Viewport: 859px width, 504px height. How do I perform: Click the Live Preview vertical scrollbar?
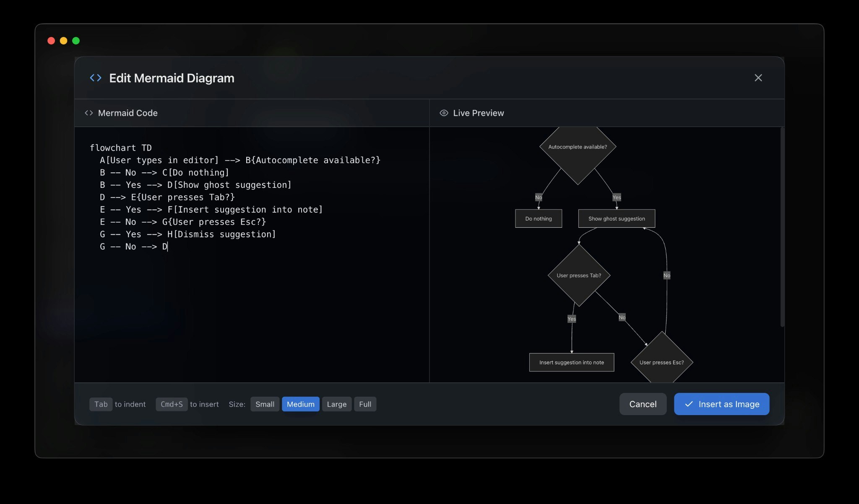(782, 226)
